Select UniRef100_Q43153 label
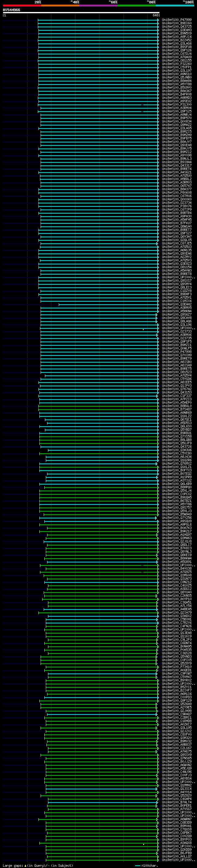The height and width of the screenshot is (868, 197). [x=177, y=392]
